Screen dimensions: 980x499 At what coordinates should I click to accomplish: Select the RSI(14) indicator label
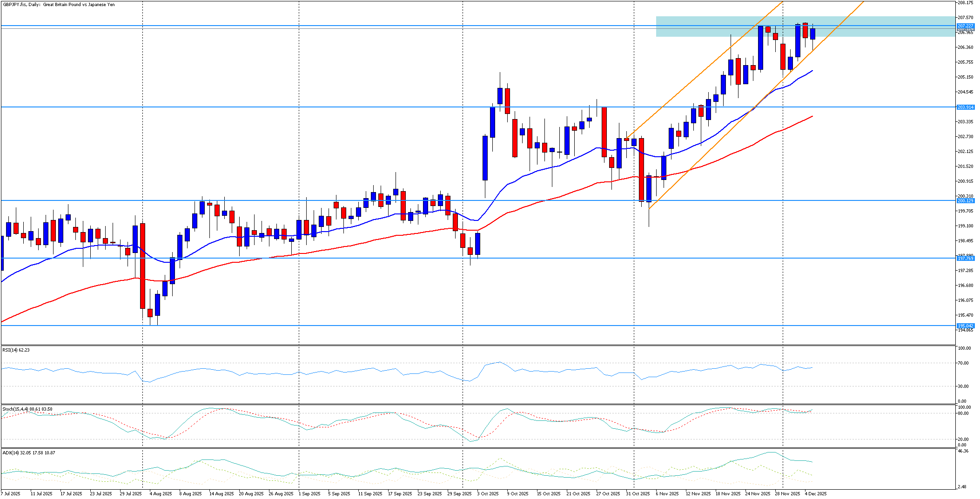click(x=16, y=350)
